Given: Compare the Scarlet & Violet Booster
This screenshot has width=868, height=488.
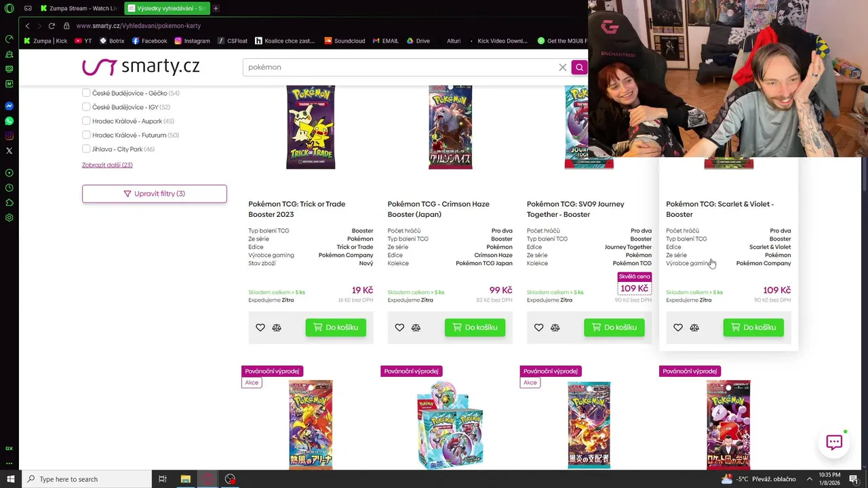Looking at the screenshot, I should 694,327.
